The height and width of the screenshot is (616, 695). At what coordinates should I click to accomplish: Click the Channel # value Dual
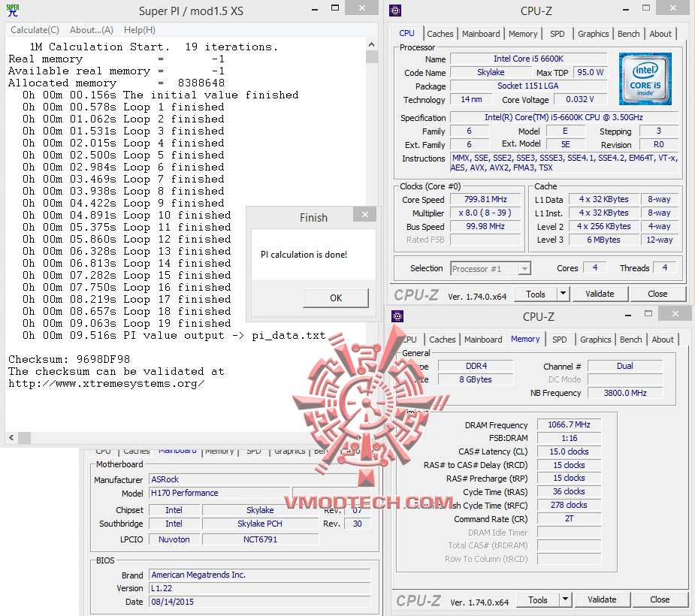(625, 366)
